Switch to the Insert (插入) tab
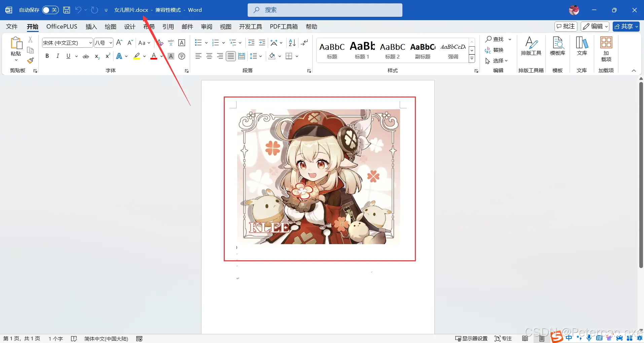This screenshot has width=644, height=343. point(91,27)
